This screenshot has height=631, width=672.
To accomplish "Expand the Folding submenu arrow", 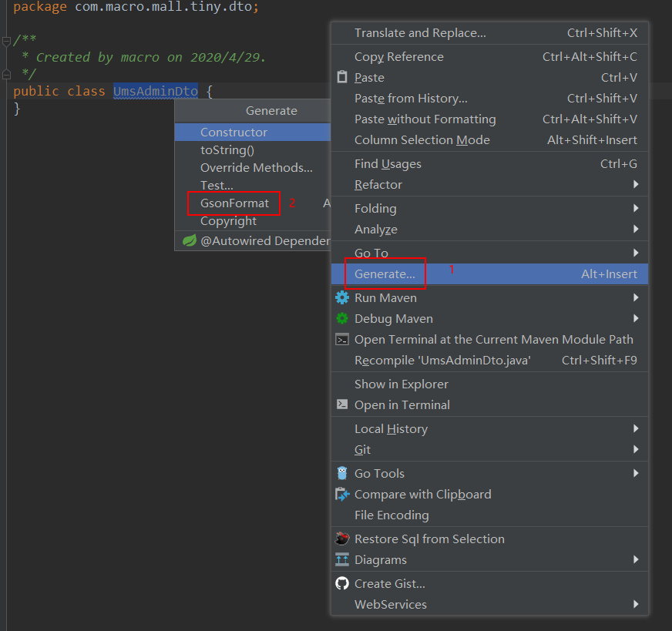I will pos(636,209).
